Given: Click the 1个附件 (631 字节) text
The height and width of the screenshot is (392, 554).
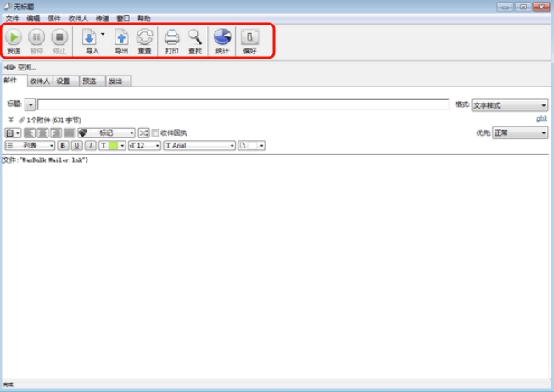Looking at the screenshot, I should [x=53, y=120].
